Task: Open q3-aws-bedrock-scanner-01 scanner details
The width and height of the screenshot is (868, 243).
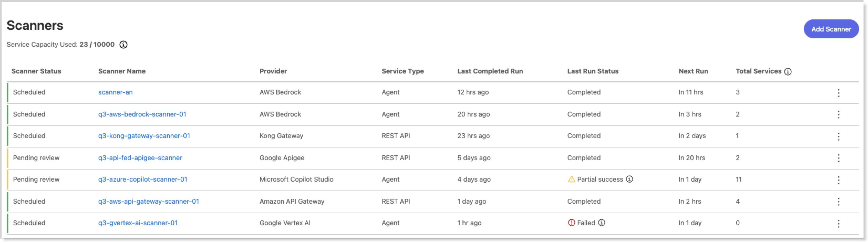Action: point(142,114)
